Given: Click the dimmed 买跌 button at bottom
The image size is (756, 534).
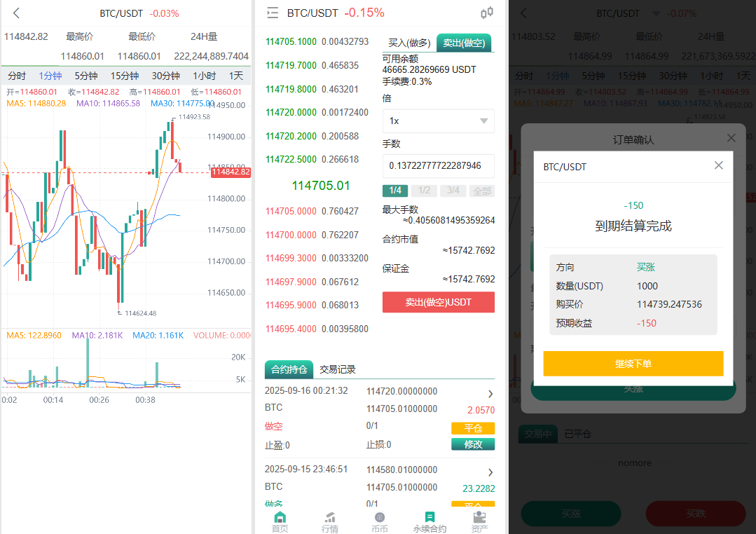Looking at the screenshot, I should [696, 514].
